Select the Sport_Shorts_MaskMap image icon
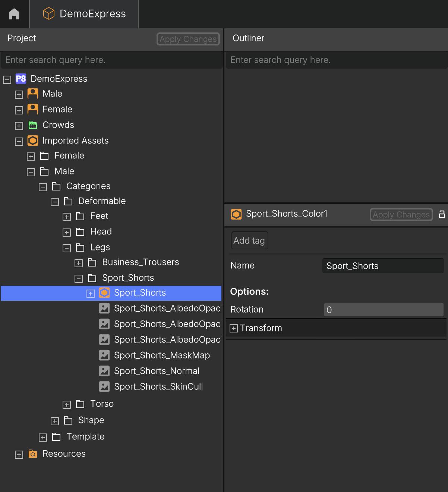Image resolution: width=448 pixels, height=492 pixels. pyautogui.click(x=104, y=355)
